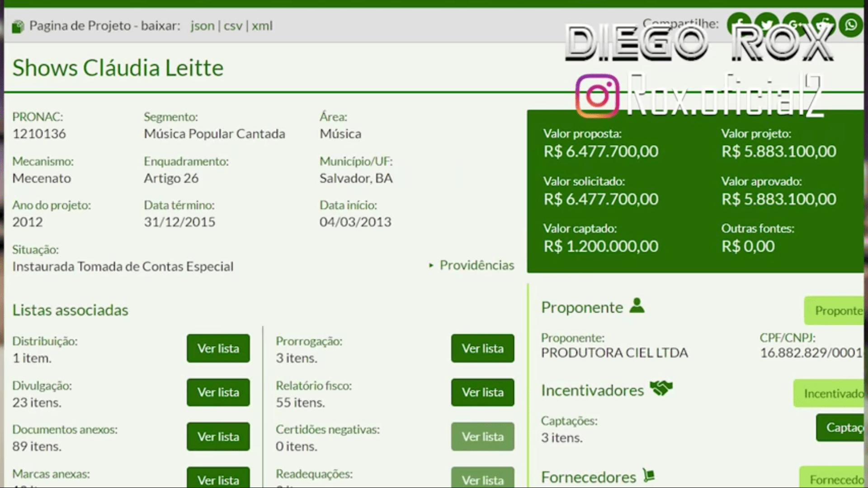Image resolution: width=868 pixels, height=488 pixels.
Task: Download project data as csv
Action: coord(233,26)
